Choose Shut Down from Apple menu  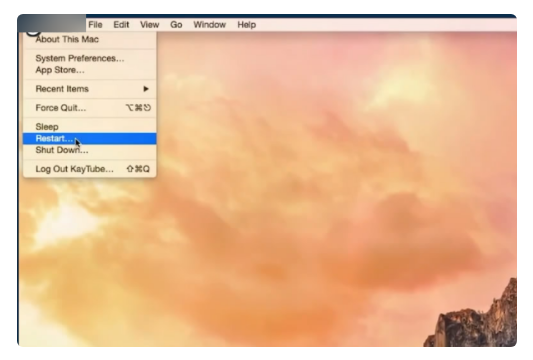(x=90, y=150)
